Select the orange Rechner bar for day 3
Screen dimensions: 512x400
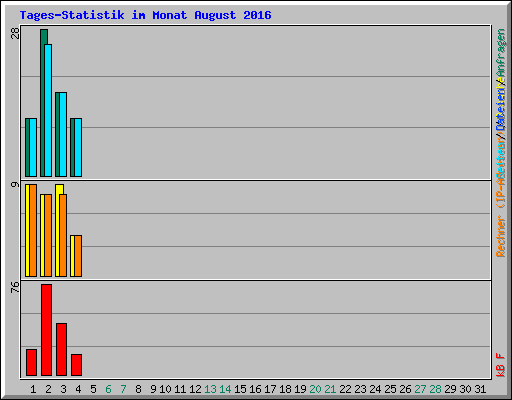tap(63, 235)
